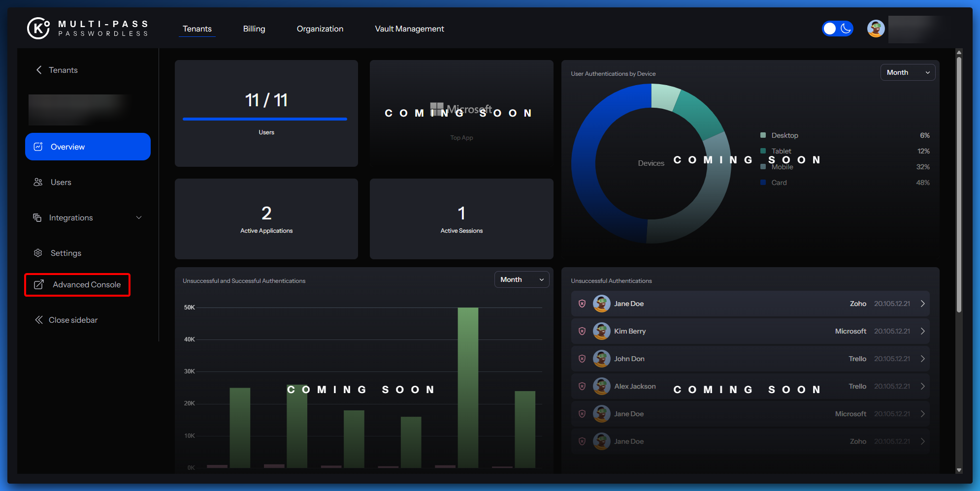The width and height of the screenshot is (980, 491).
Task: Click the Overview icon in sidebar
Action: pos(38,147)
